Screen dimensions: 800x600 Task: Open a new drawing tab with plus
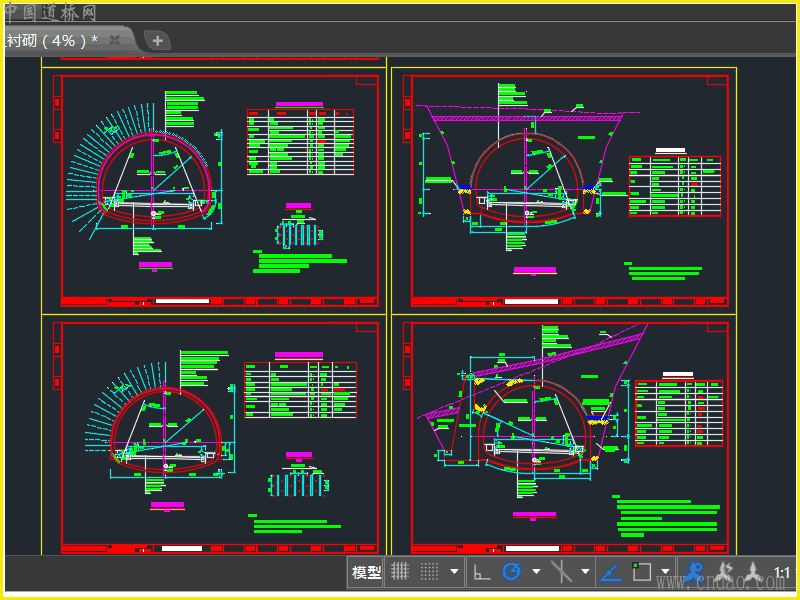click(157, 41)
